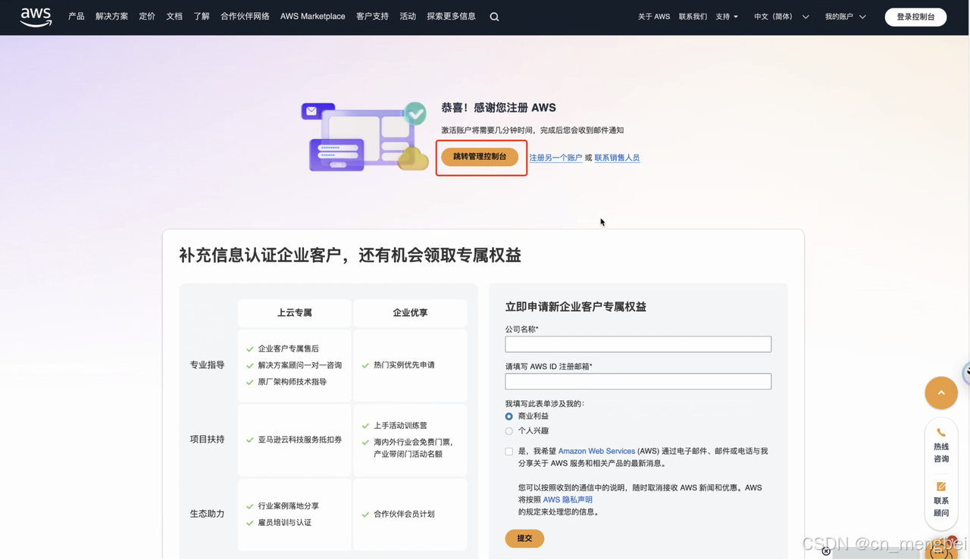Open the 中文（简体） language dropdown
The image size is (970, 560).
(774, 16)
